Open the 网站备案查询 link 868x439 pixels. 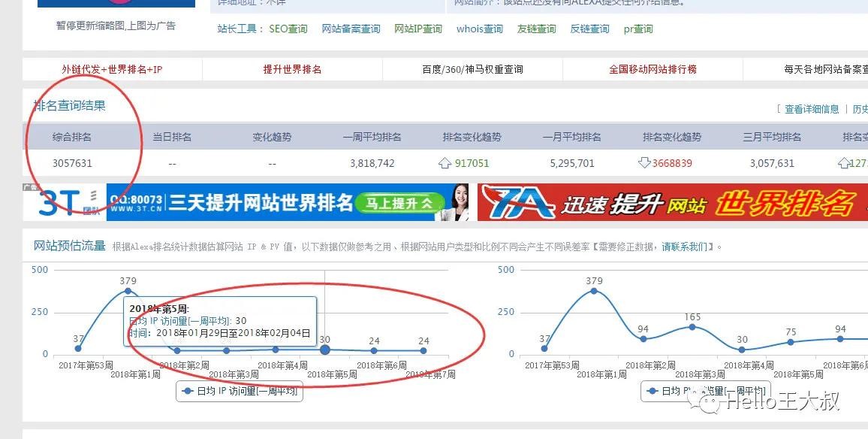click(351, 29)
